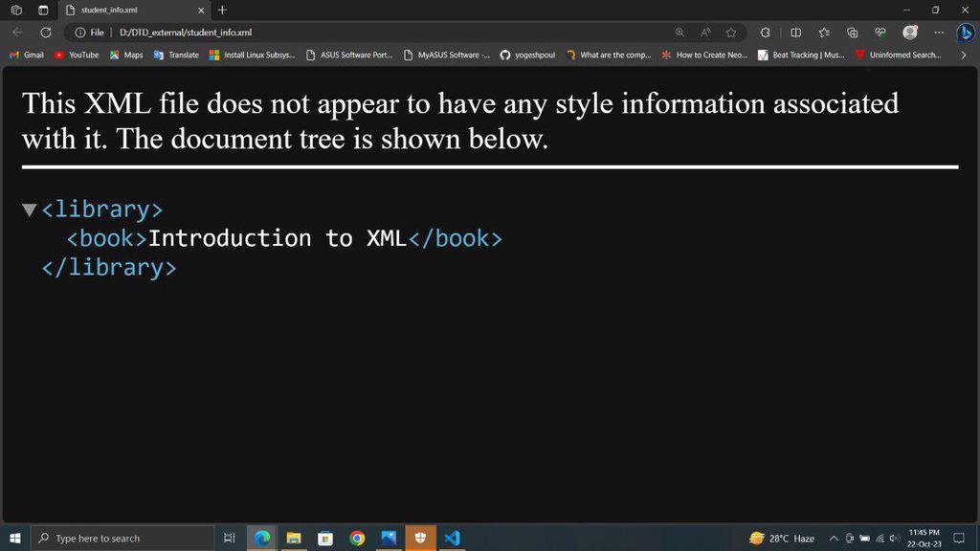Screen dimensions: 980x551
Task: Open Wi-Fi network tray icon
Action: [x=880, y=538]
